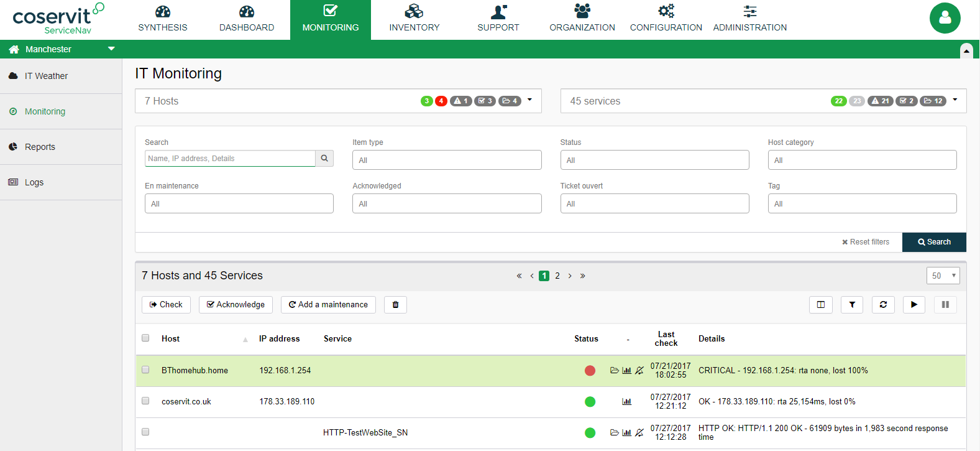Screen dimensions: 980x451
Task: Click the magnifier icon in the Search field
Action: click(324, 159)
